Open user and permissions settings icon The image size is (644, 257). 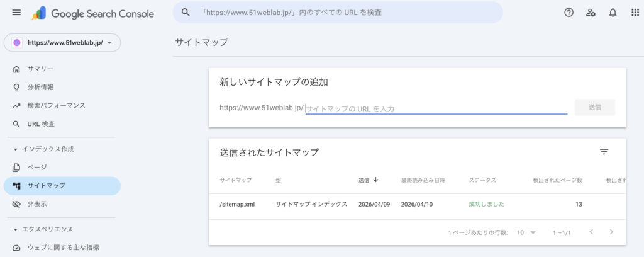590,13
